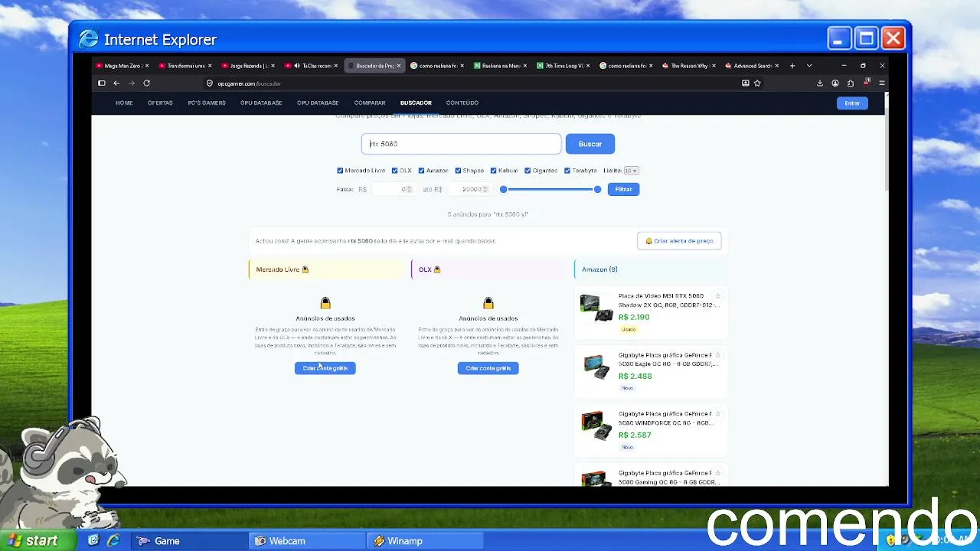Favorite the Gigabyte 5060 Eagle OC listing star
980x551 pixels.
tap(717, 355)
